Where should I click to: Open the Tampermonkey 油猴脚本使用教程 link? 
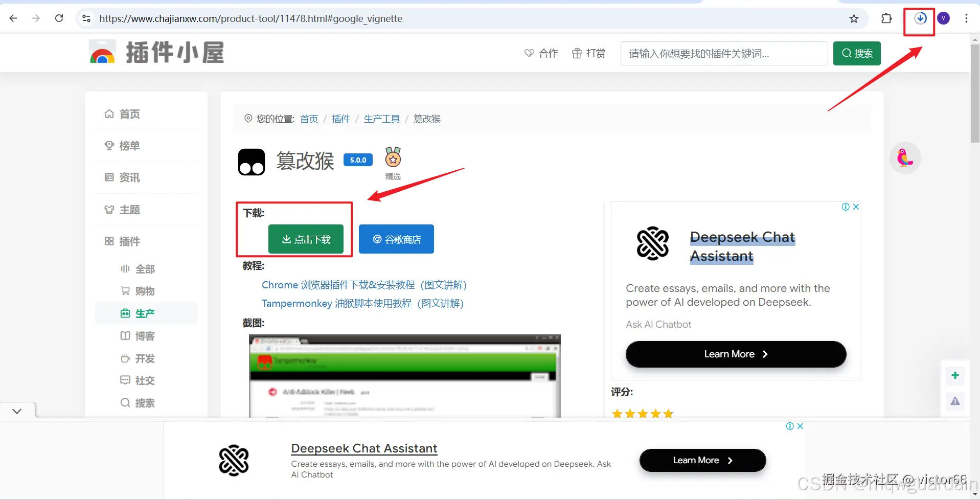tap(363, 303)
